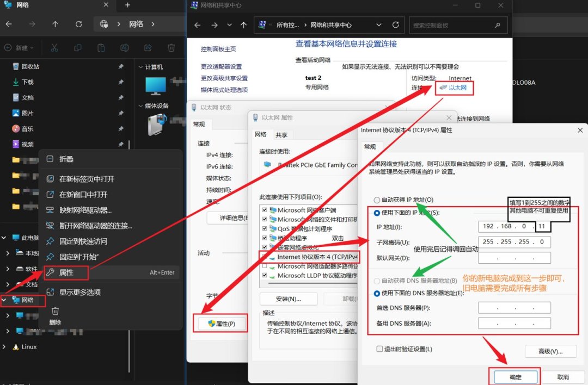Switch to 共享 tab in 以太网 属性
The width and height of the screenshot is (588, 385).
point(281,135)
